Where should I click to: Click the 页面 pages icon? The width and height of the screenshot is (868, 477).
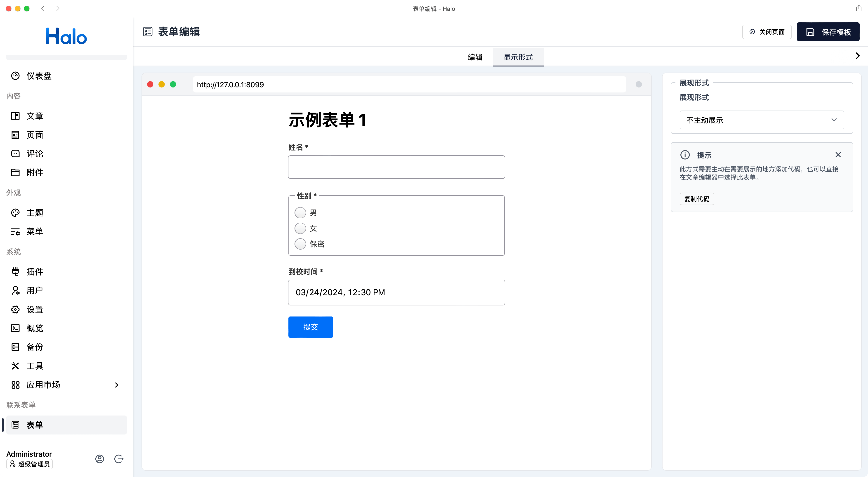pos(15,135)
